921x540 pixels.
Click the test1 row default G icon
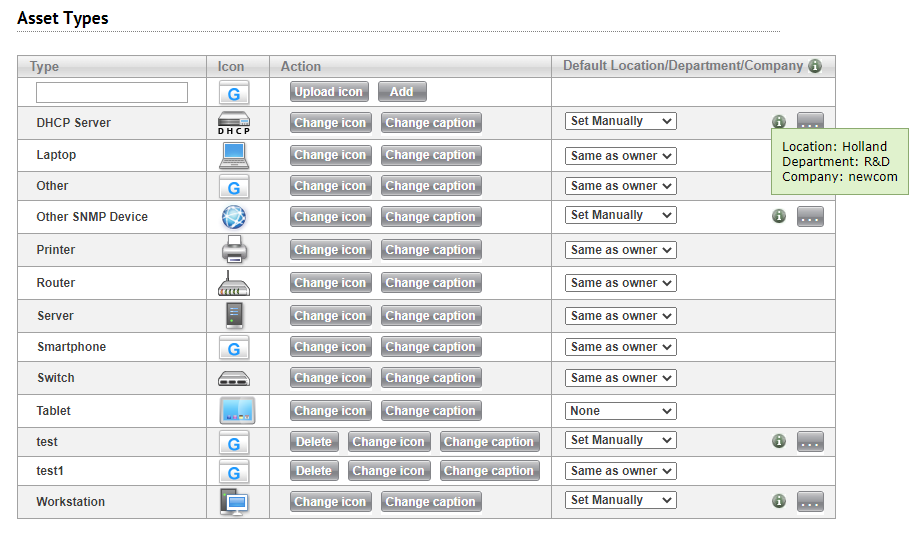tap(234, 471)
